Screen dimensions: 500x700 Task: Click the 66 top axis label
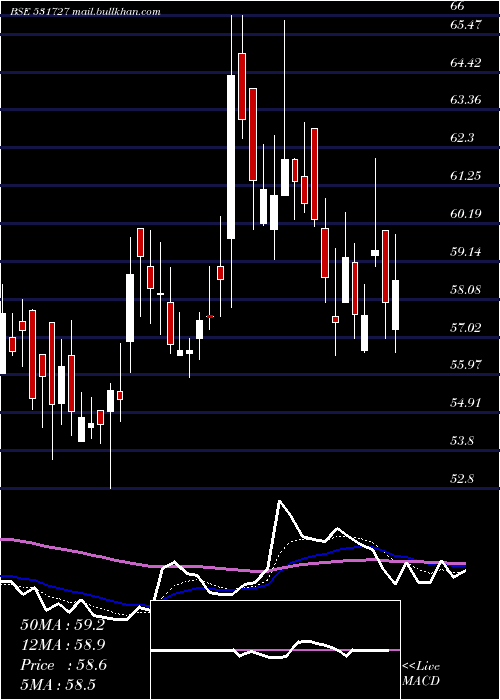point(458,6)
